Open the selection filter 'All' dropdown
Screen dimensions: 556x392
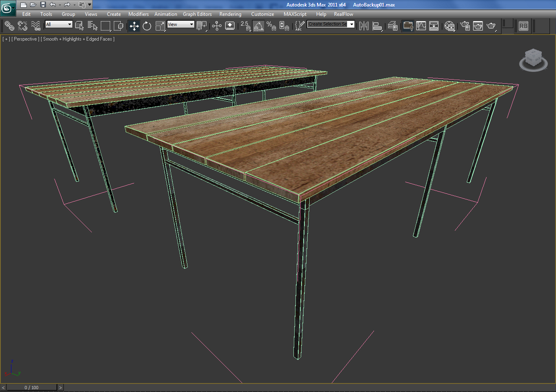pos(59,24)
